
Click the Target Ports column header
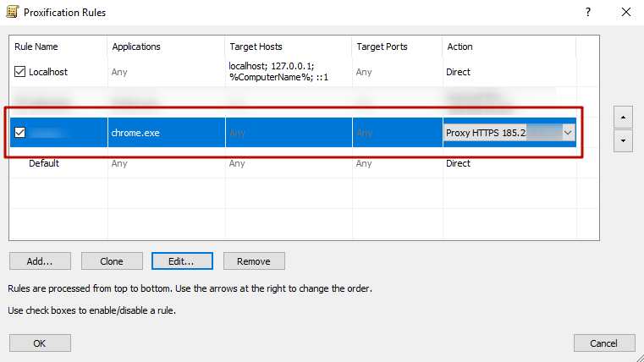(x=396, y=47)
